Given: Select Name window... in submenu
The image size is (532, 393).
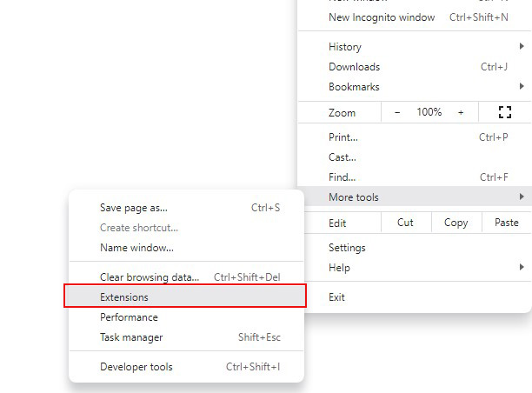Looking at the screenshot, I should (x=186, y=248).
